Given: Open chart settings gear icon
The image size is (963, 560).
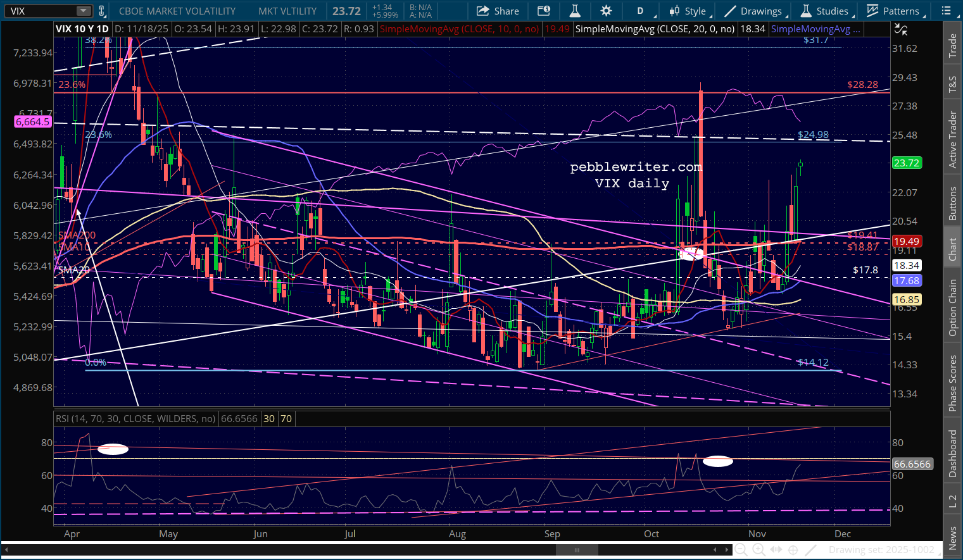Looking at the screenshot, I should [606, 11].
